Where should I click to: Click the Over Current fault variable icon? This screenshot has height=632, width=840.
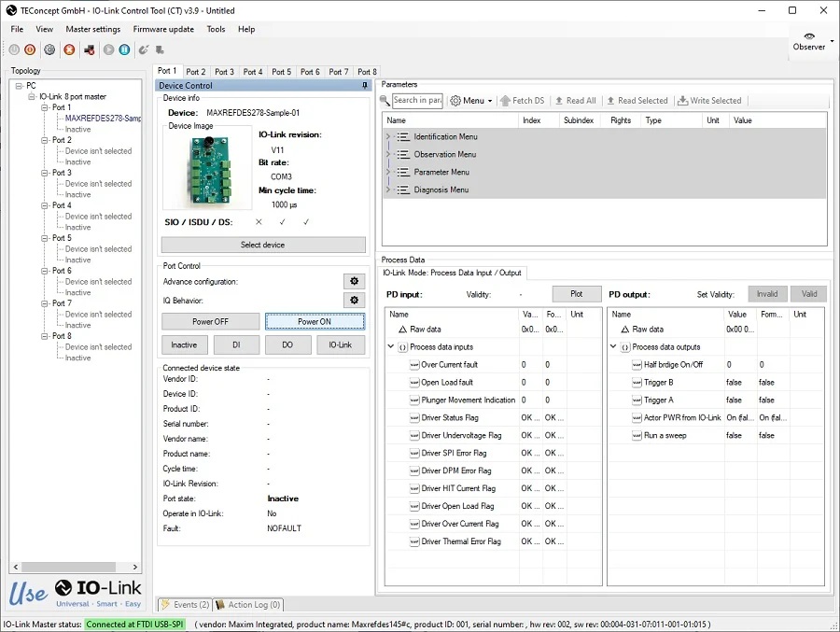click(x=414, y=364)
